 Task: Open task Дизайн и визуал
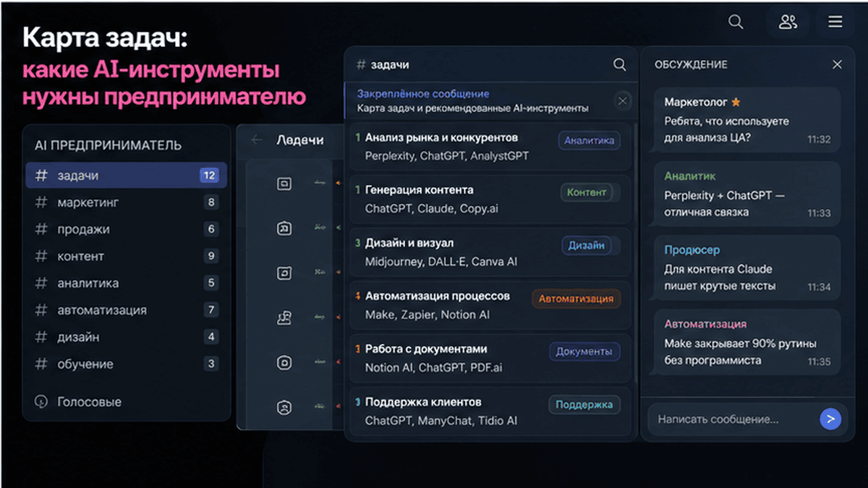tap(490, 252)
